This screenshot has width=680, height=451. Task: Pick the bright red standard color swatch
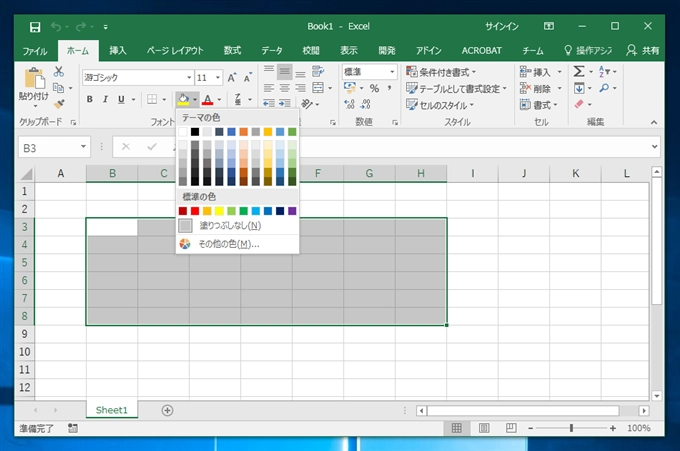[x=195, y=211]
